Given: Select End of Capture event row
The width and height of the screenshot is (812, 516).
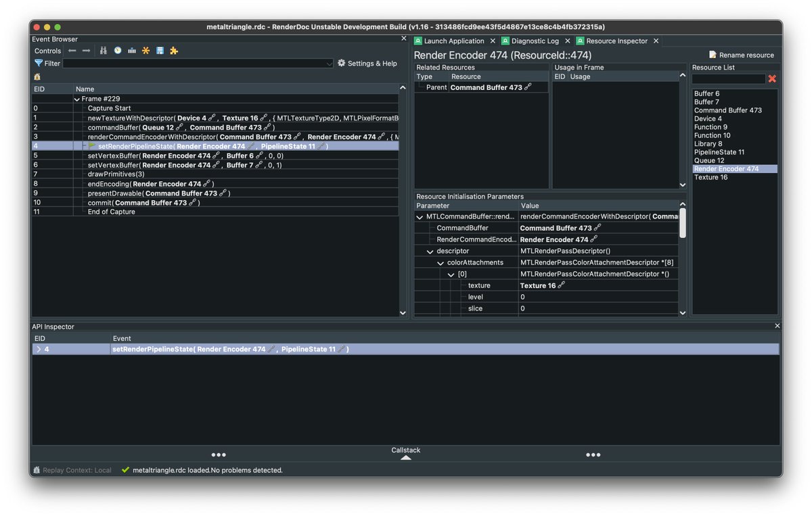Looking at the screenshot, I should [x=215, y=212].
